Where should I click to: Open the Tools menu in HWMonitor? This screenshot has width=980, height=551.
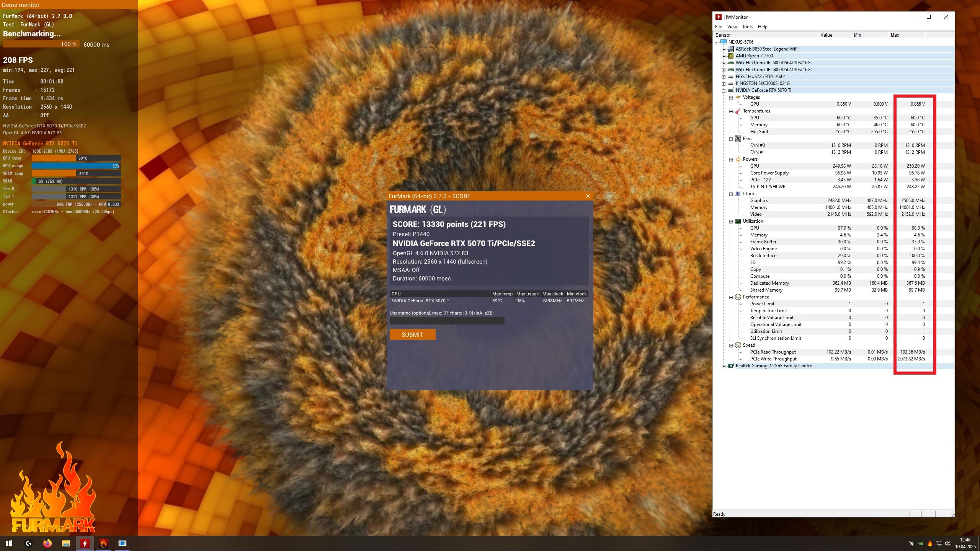click(747, 27)
